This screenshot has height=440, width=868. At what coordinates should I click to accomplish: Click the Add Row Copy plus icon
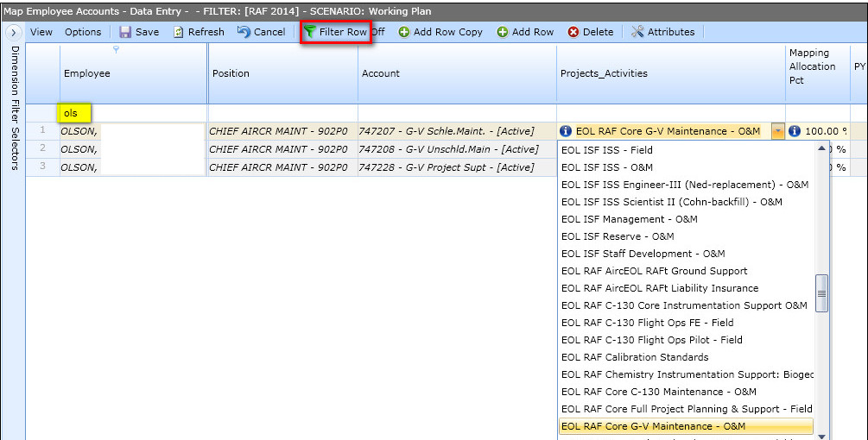click(x=404, y=32)
